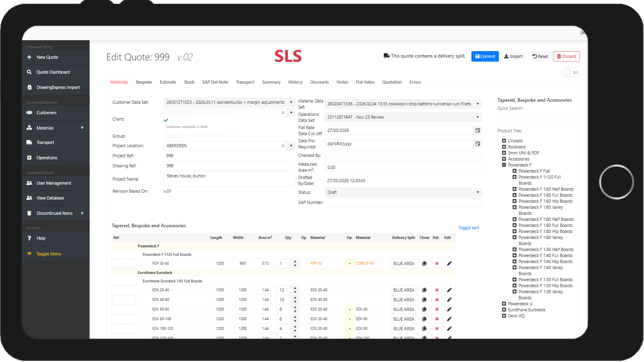The height and width of the screenshot is (362, 644).
Task: Click the Project Name text field
Action: click(x=229, y=179)
